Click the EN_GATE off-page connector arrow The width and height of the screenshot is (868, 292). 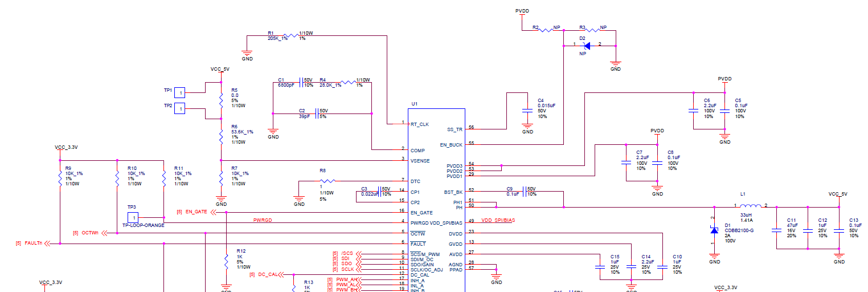click(214, 212)
